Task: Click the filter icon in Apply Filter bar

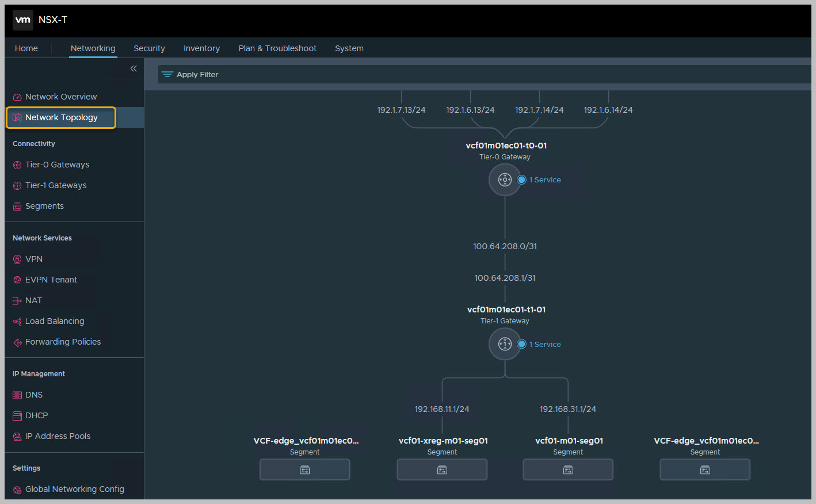Action: (x=167, y=75)
